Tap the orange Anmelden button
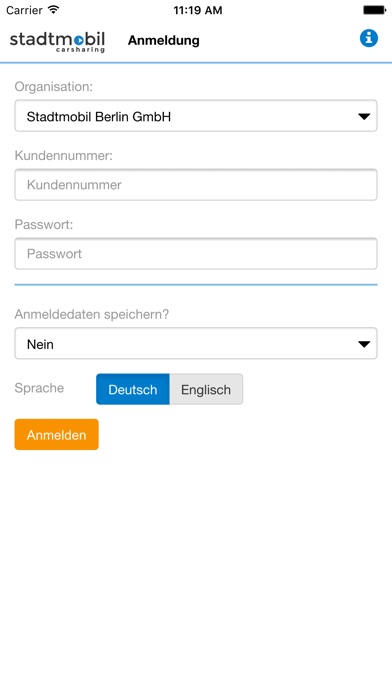Screen dimensions: 392x696 [56, 435]
